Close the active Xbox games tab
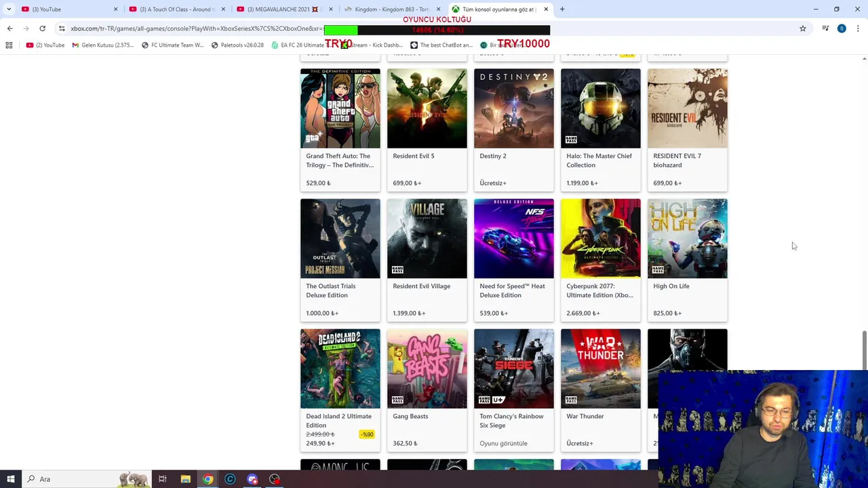The image size is (868, 488). [546, 9]
